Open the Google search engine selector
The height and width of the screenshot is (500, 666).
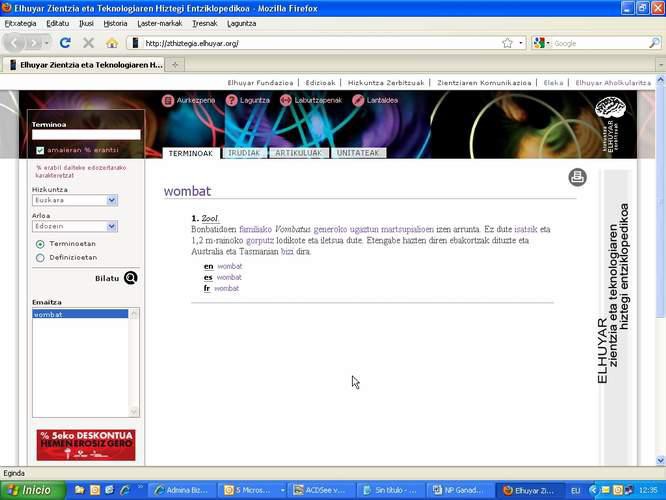pyautogui.click(x=541, y=43)
